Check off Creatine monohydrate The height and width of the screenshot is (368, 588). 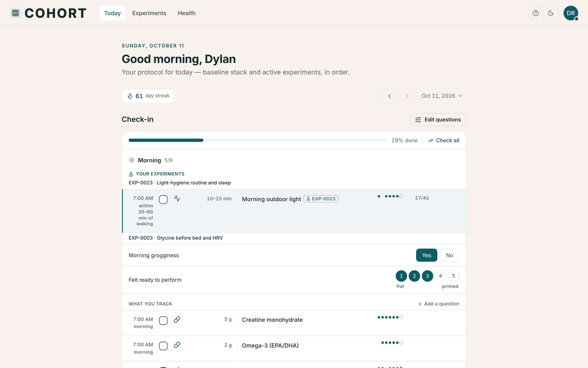pos(163,321)
